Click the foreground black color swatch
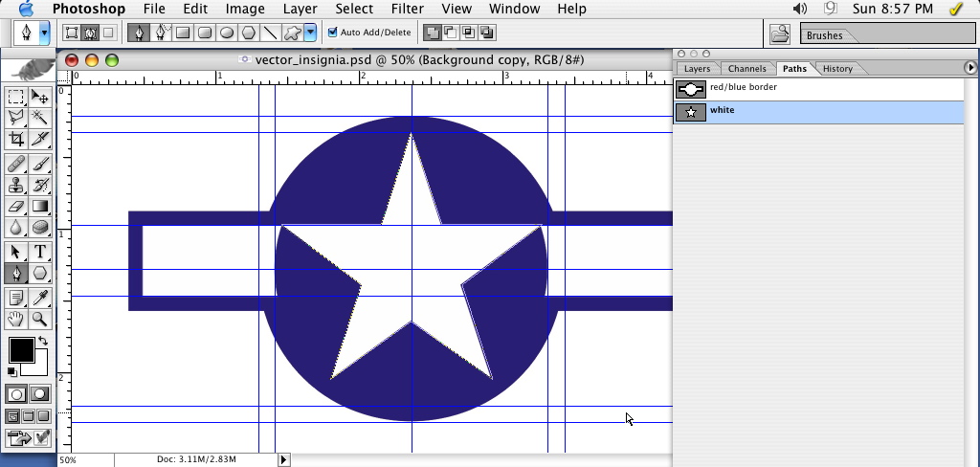This screenshot has width=980, height=467. [21, 350]
